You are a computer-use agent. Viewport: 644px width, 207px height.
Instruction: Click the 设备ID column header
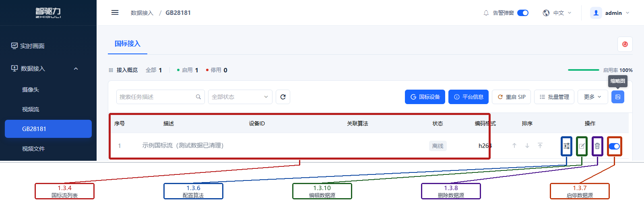point(257,123)
